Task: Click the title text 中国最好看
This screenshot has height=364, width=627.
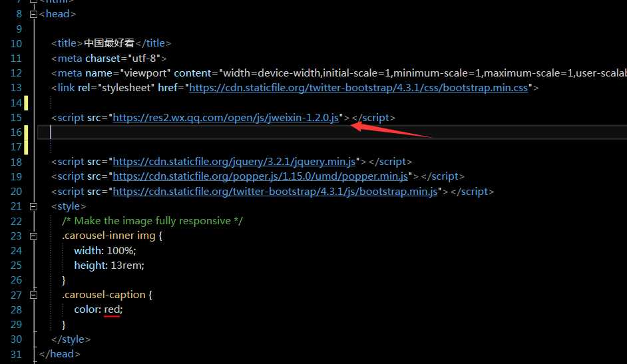Action: (x=108, y=43)
